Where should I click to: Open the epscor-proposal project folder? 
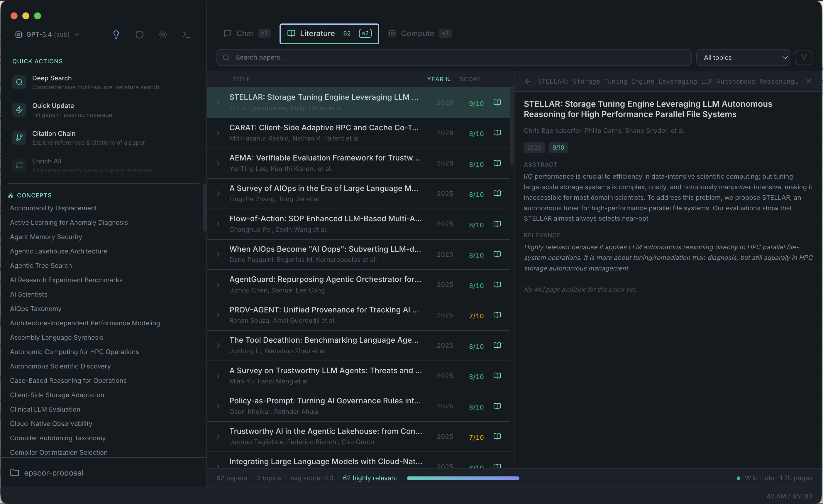[47, 473]
